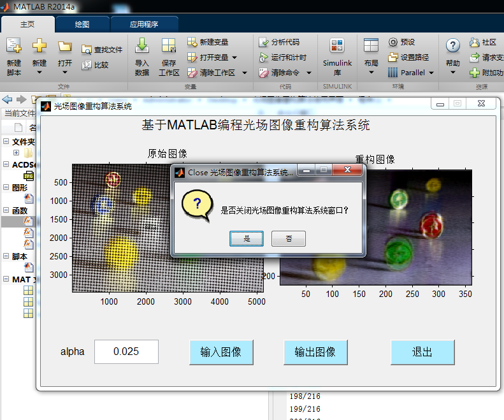Switch to the 主页 tab
The height and width of the screenshot is (420, 504).
(27, 24)
